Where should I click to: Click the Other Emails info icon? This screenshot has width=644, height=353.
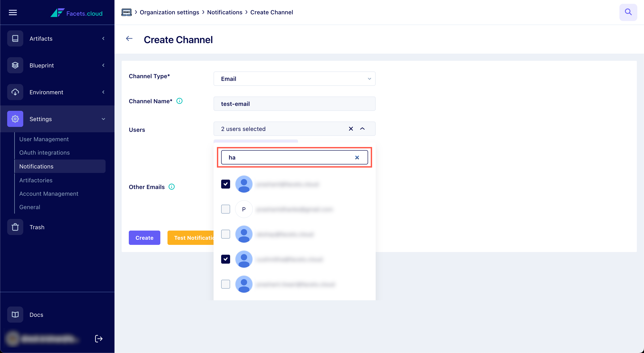pyautogui.click(x=172, y=187)
